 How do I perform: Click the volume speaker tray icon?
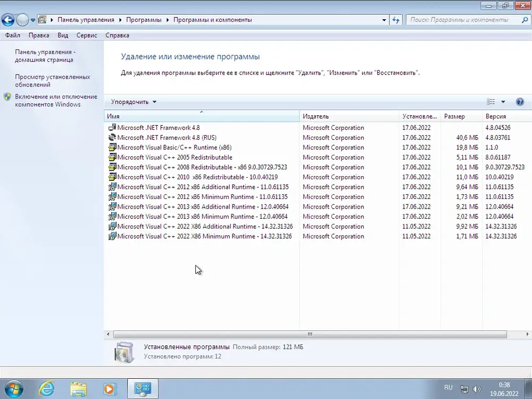coord(477,389)
